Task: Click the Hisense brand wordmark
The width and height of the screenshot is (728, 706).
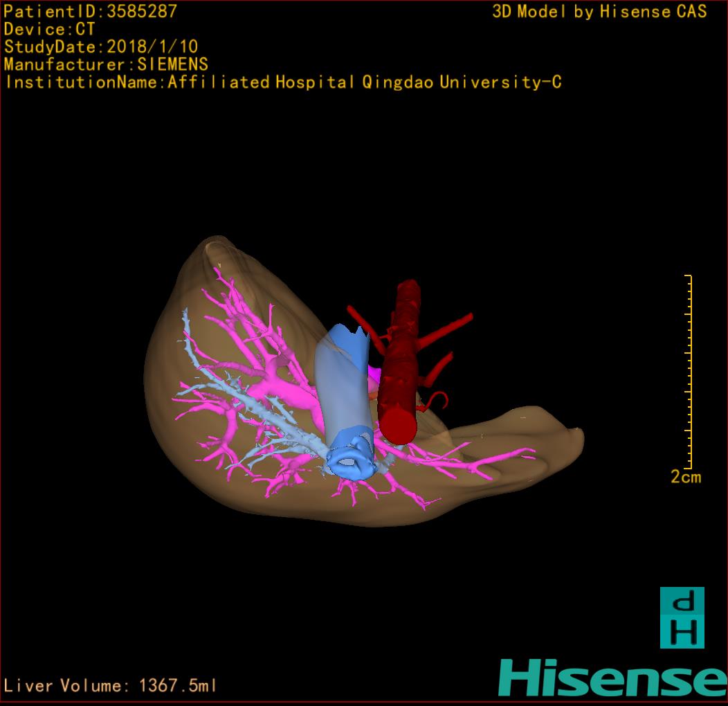Action: click(x=612, y=679)
